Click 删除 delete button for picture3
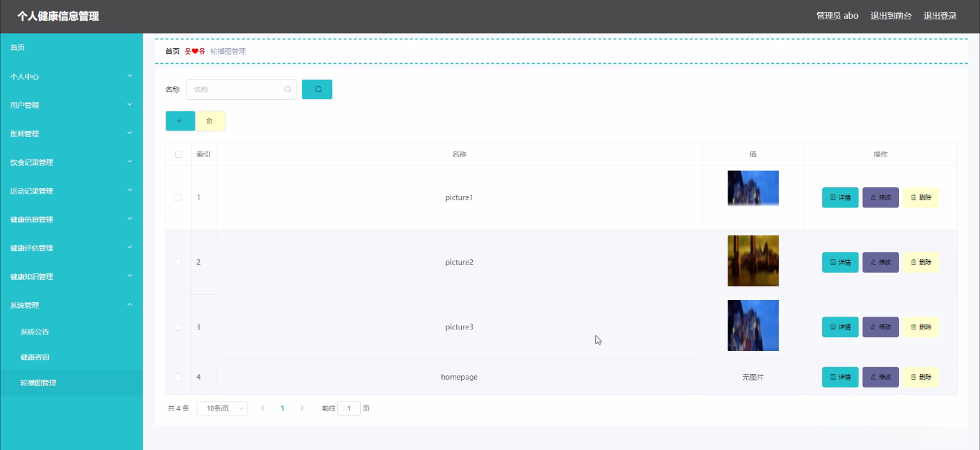The image size is (980, 450). pos(920,327)
